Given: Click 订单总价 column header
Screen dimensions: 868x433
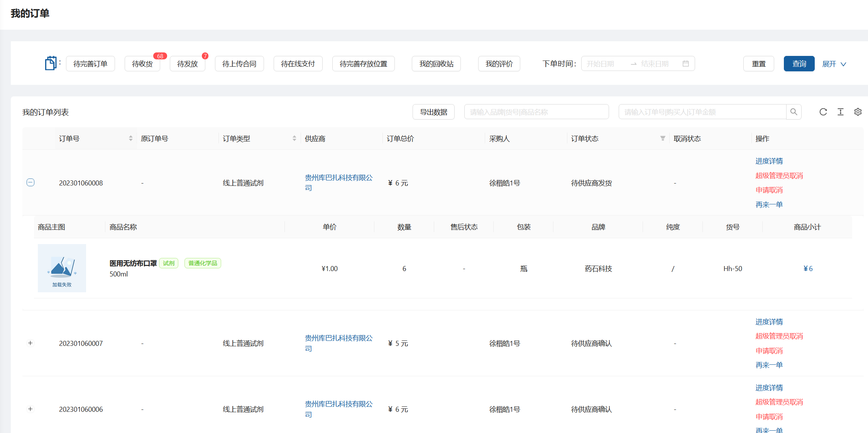Looking at the screenshot, I should tap(400, 138).
